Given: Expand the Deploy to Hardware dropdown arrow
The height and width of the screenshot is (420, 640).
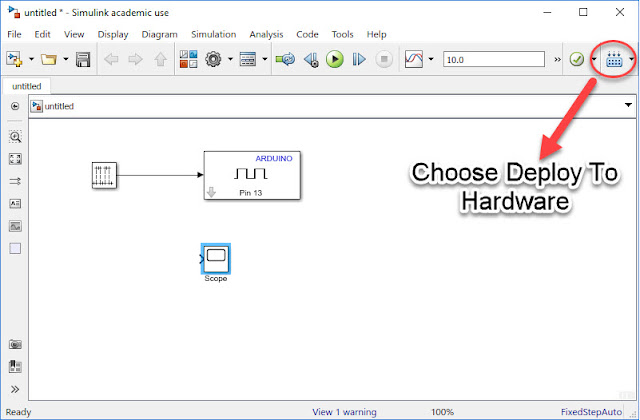Looking at the screenshot, I should pos(631,60).
